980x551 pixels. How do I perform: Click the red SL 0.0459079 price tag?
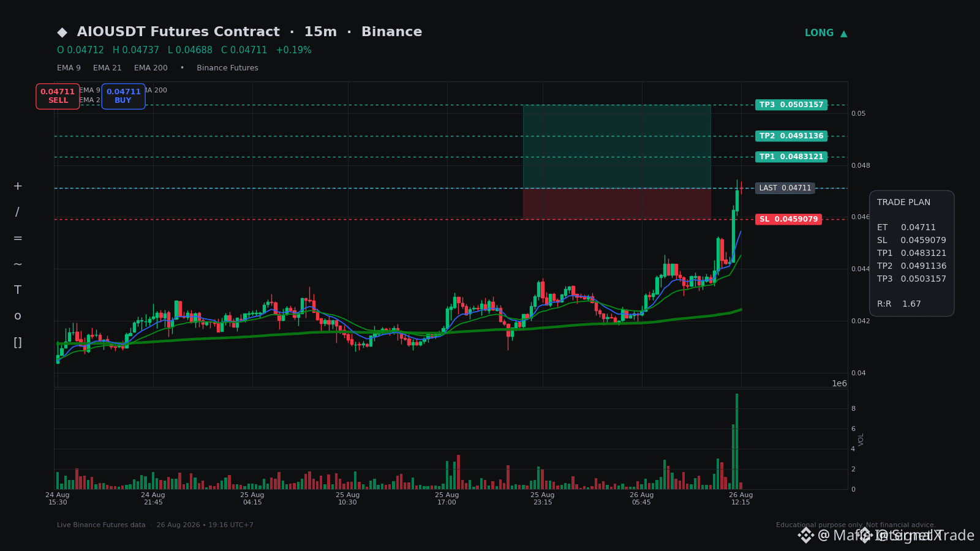point(788,219)
